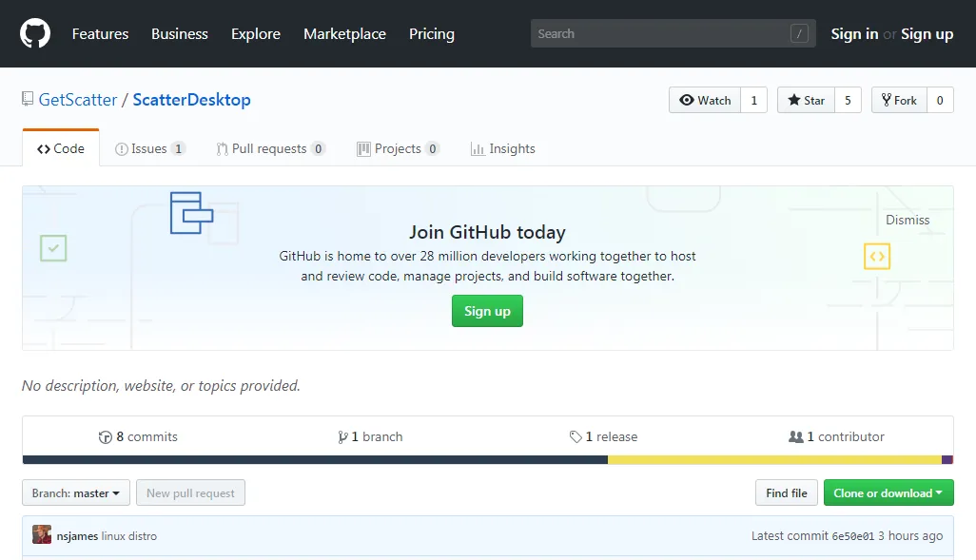Open Marketplace in the top navigation
The image size is (976, 560).
pos(345,33)
